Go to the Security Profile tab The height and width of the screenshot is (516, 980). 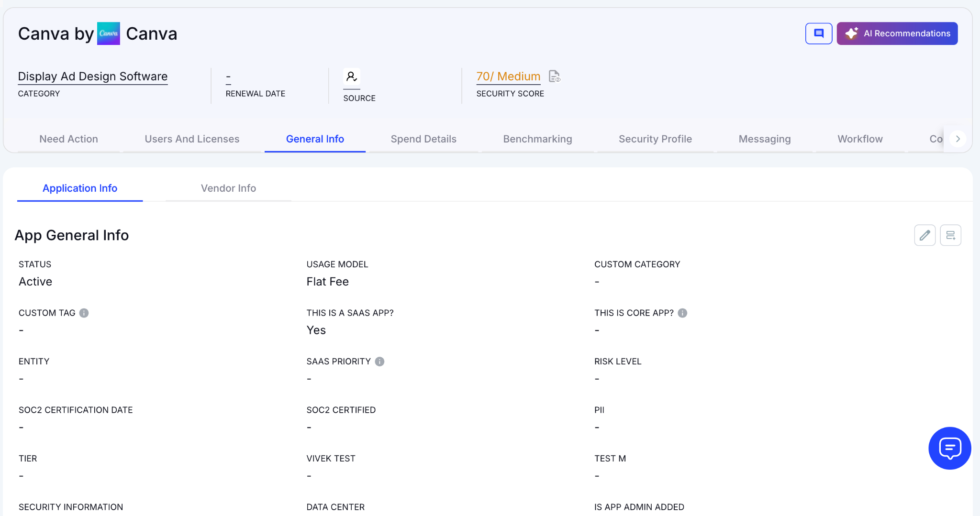(655, 139)
